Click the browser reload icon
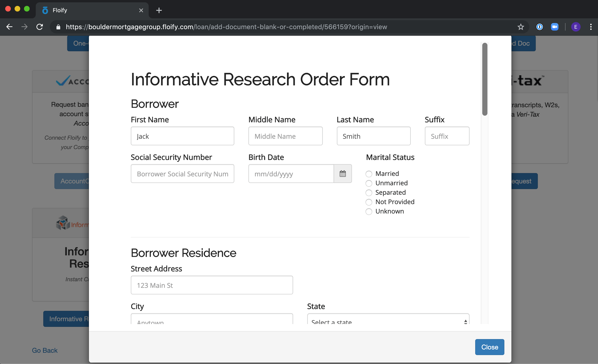The width and height of the screenshot is (598, 364). 40,27
